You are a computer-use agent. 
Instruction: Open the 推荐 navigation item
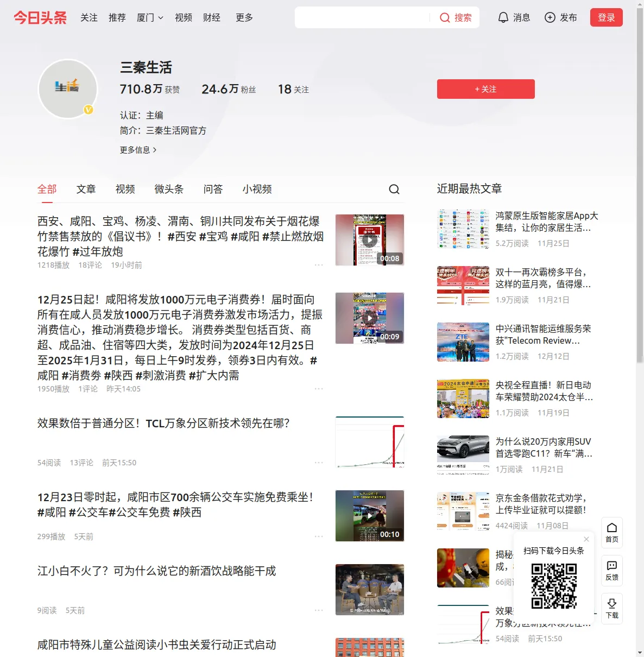(117, 17)
